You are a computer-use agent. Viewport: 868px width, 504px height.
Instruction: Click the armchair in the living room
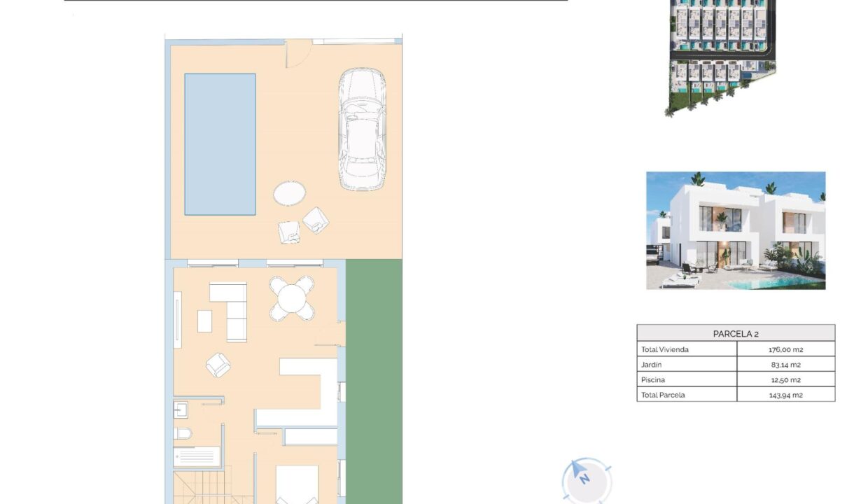pos(218,365)
